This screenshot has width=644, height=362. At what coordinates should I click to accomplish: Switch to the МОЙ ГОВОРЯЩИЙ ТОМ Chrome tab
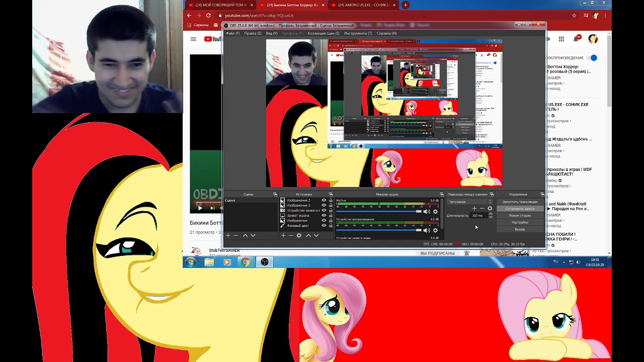(x=220, y=5)
